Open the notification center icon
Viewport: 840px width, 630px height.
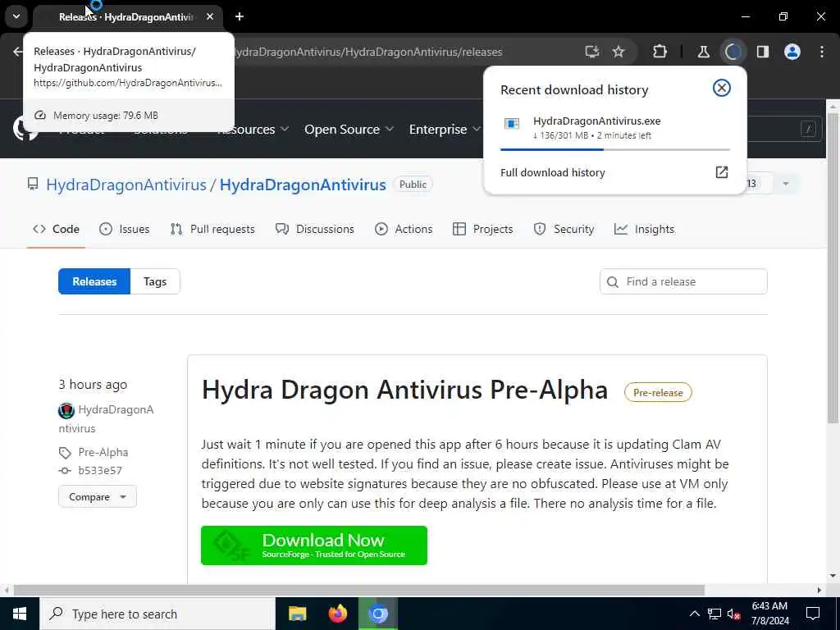[x=813, y=614]
